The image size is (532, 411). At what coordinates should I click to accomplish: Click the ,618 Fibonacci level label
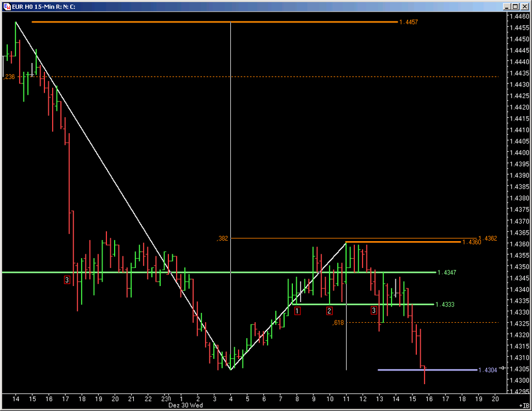pos(338,322)
